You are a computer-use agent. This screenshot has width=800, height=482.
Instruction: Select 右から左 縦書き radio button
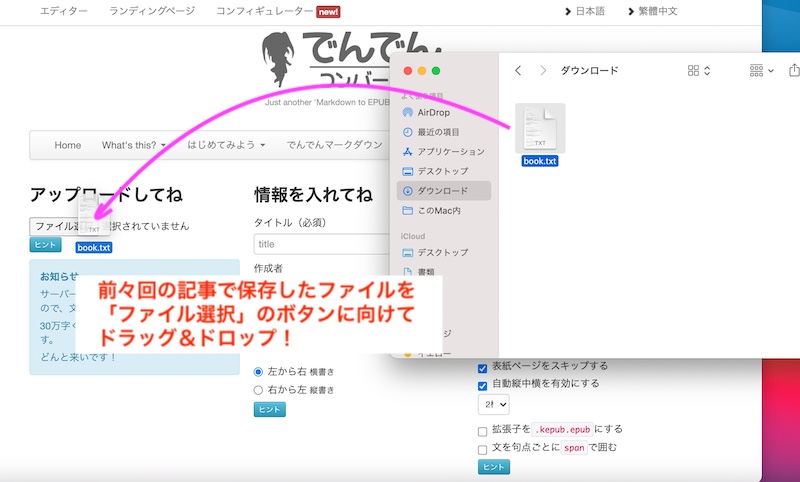click(x=260, y=389)
